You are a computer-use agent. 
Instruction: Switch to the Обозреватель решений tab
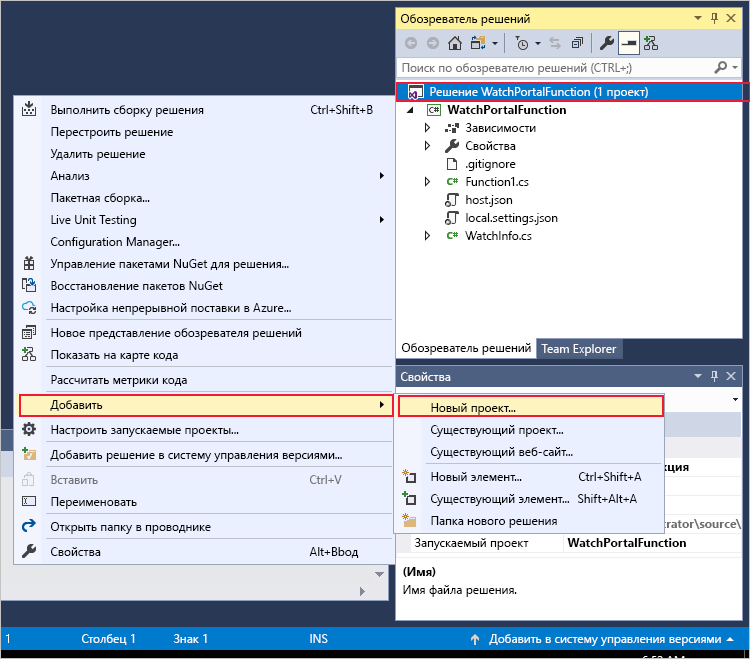[466, 348]
